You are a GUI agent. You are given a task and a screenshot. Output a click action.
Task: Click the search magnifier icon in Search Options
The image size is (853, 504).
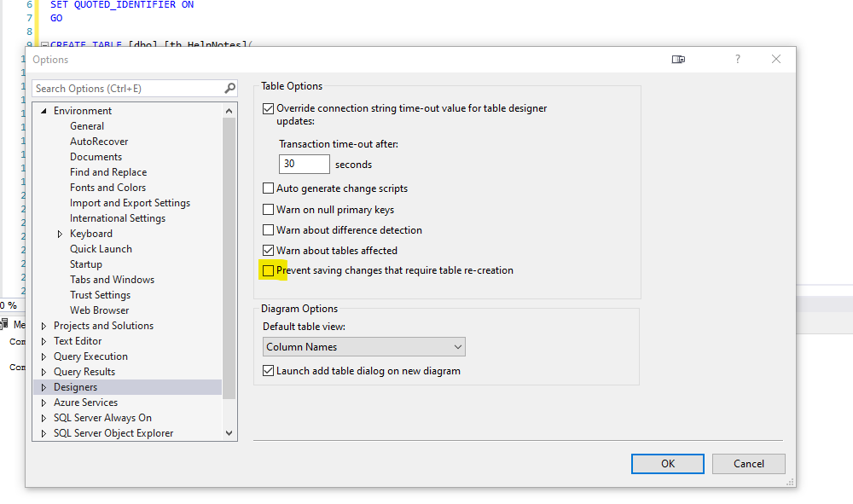point(229,89)
